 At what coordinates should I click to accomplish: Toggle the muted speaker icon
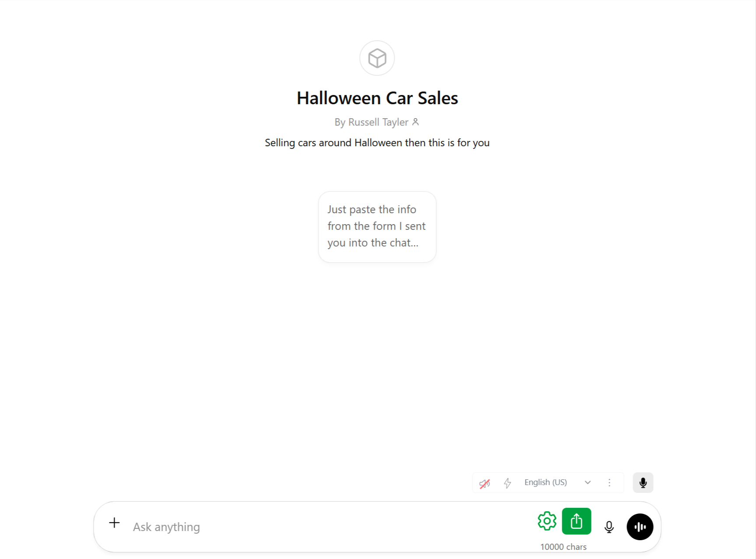click(485, 483)
